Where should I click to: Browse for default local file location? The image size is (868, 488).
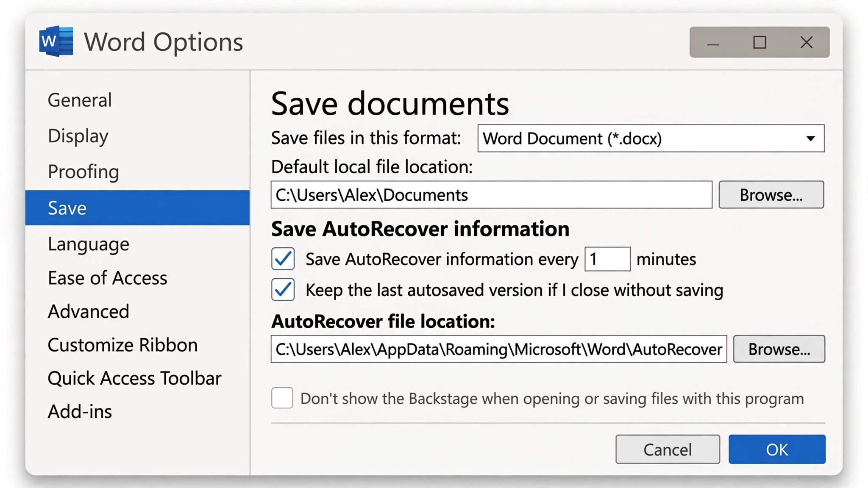pos(771,195)
